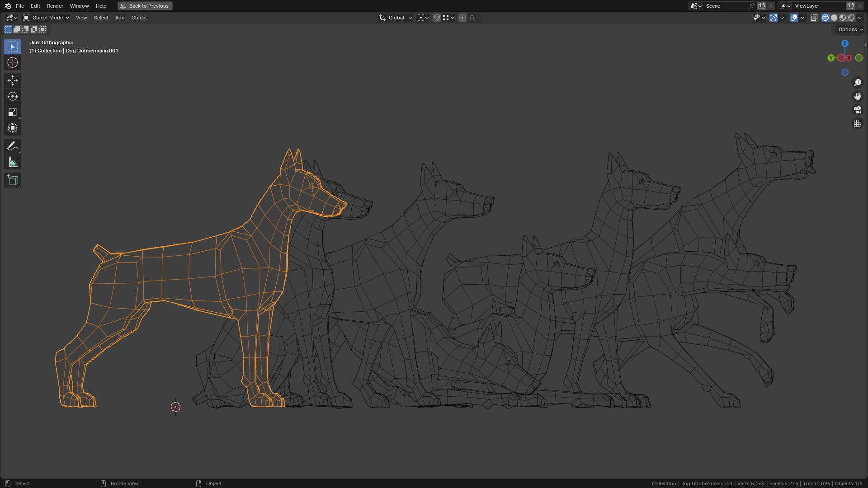
Task: Toggle viewport overlays display
Action: tap(793, 18)
